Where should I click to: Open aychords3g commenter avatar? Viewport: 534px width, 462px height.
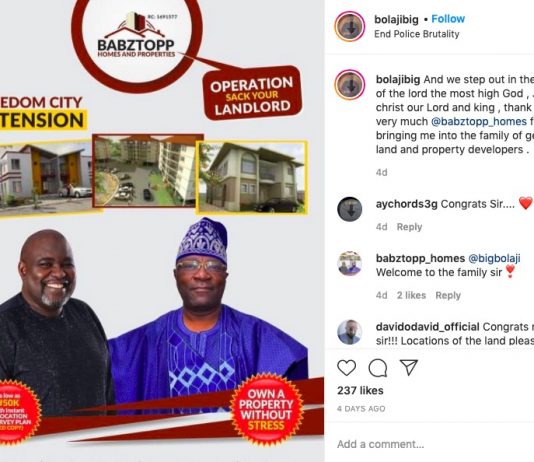349,209
